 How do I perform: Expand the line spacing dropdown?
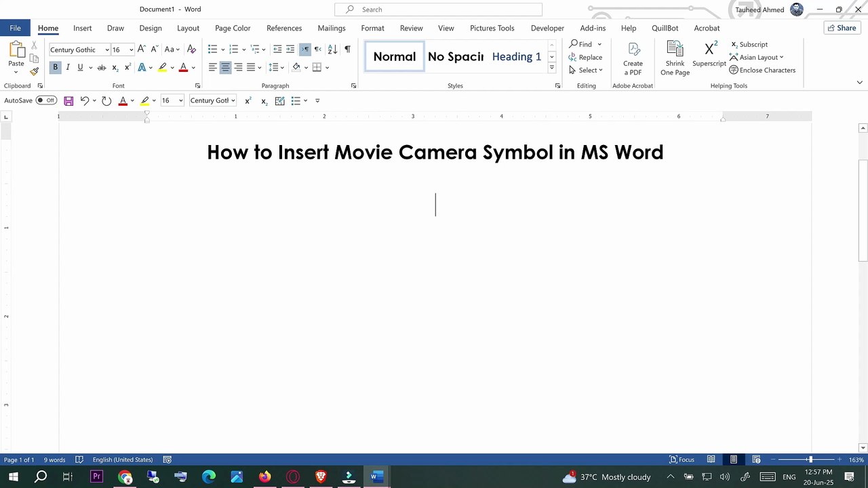pos(276,67)
